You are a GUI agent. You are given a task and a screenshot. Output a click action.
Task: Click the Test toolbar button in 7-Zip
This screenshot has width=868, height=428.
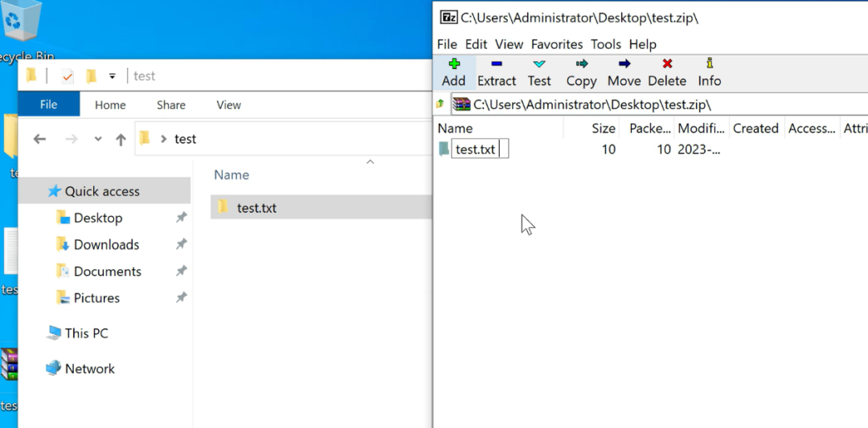click(x=539, y=72)
